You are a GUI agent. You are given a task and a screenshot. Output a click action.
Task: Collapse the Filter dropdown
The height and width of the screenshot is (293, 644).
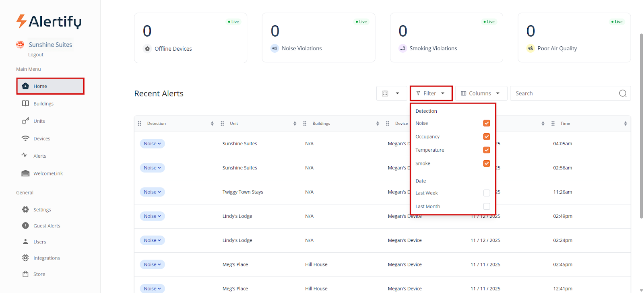431,93
